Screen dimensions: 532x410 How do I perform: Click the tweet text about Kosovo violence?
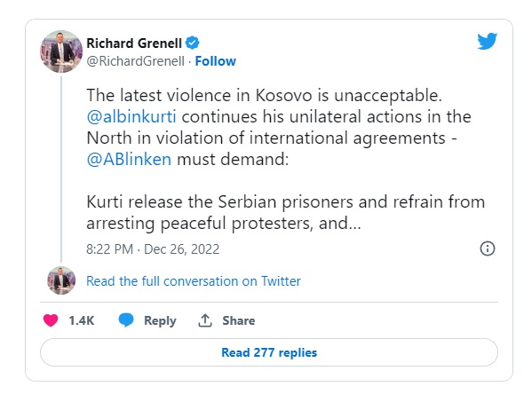tap(285, 159)
